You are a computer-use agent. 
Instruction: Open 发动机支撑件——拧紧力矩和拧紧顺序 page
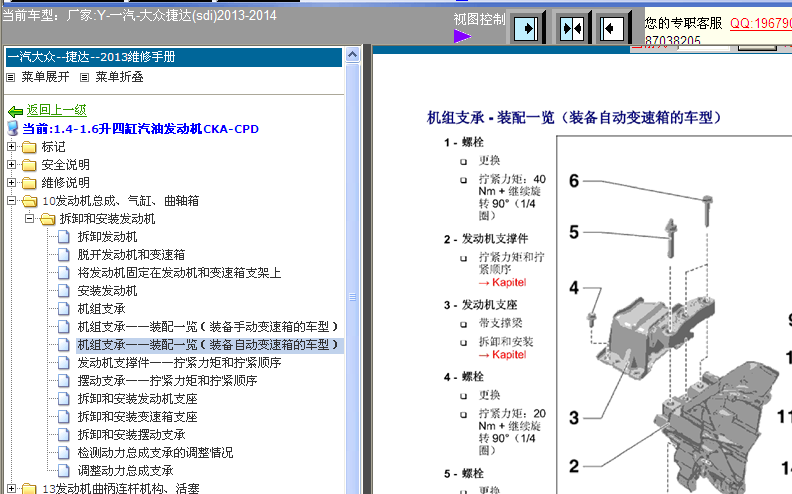(179, 363)
